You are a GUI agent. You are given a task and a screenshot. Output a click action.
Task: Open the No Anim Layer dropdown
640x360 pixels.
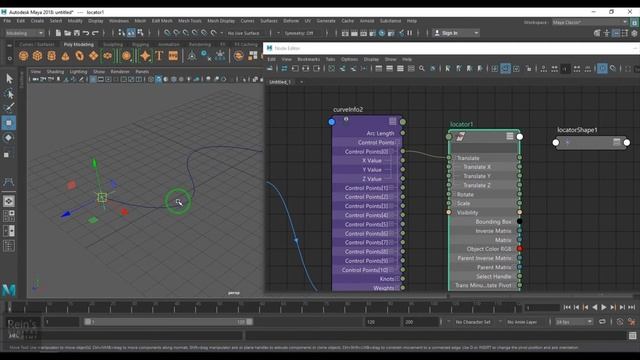[522, 322]
